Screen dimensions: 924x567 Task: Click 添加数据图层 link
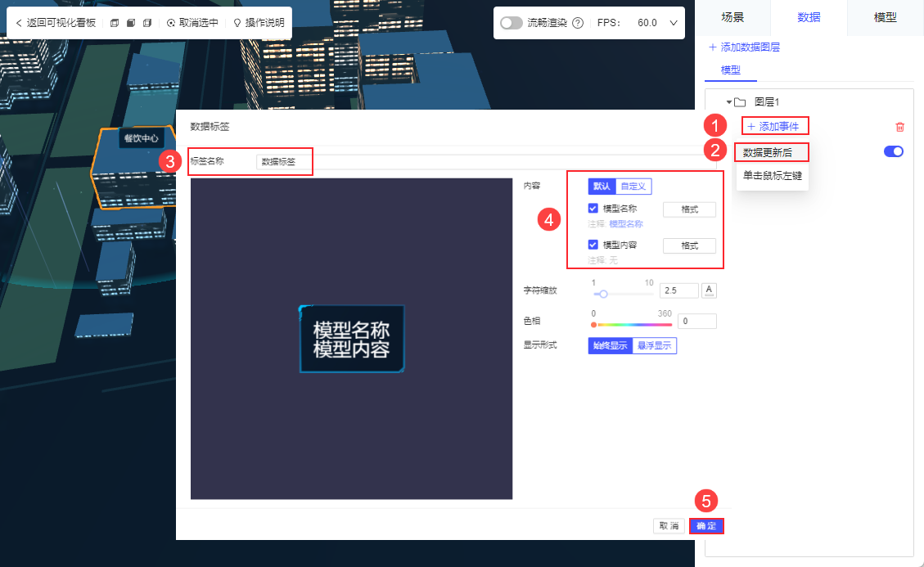tap(744, 47)
